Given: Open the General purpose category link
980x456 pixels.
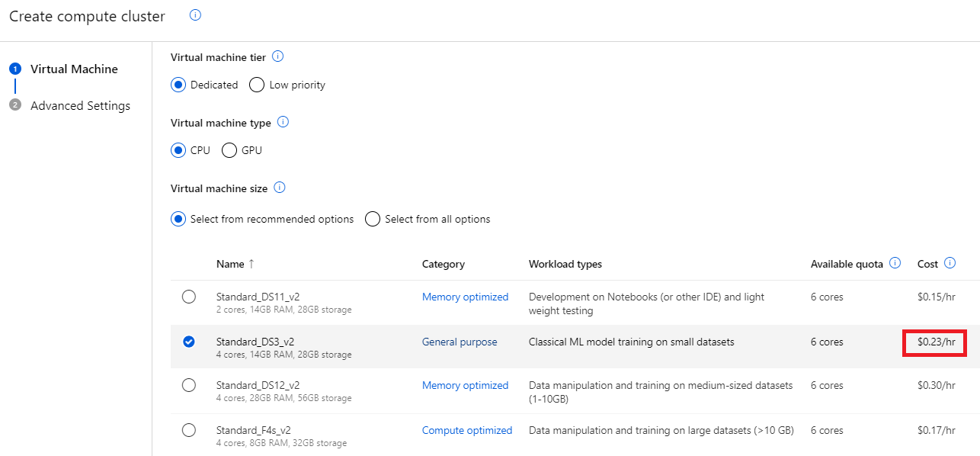Looking at the screenshot, I should (x=460, y=342).
